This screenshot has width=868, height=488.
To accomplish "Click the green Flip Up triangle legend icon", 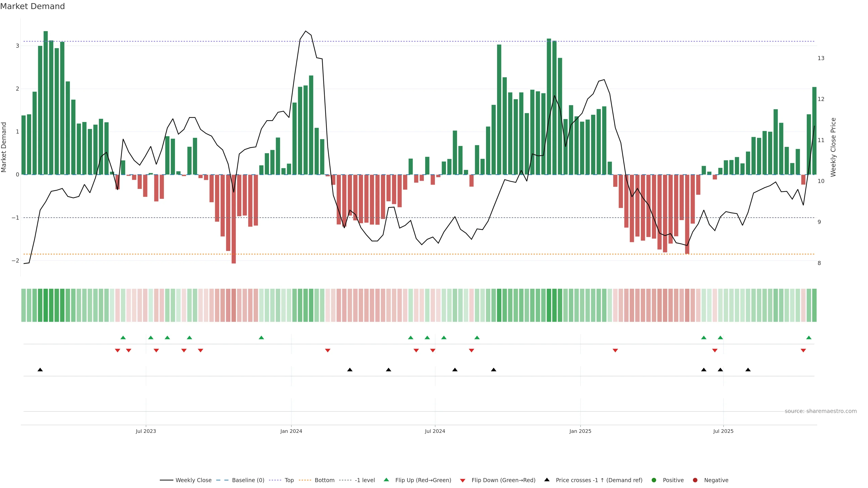I will [387, 480].
